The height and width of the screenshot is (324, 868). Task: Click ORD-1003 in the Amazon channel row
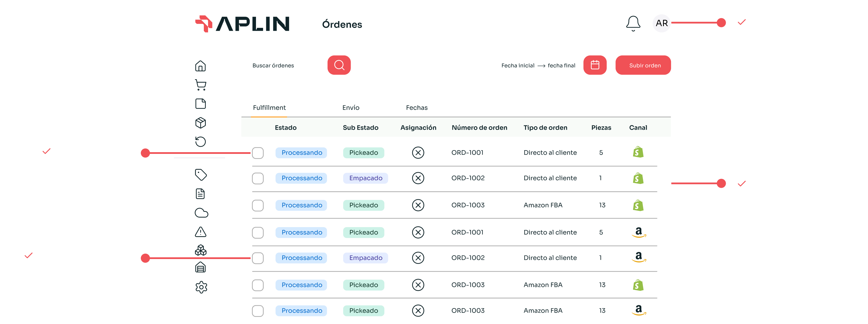468,311
